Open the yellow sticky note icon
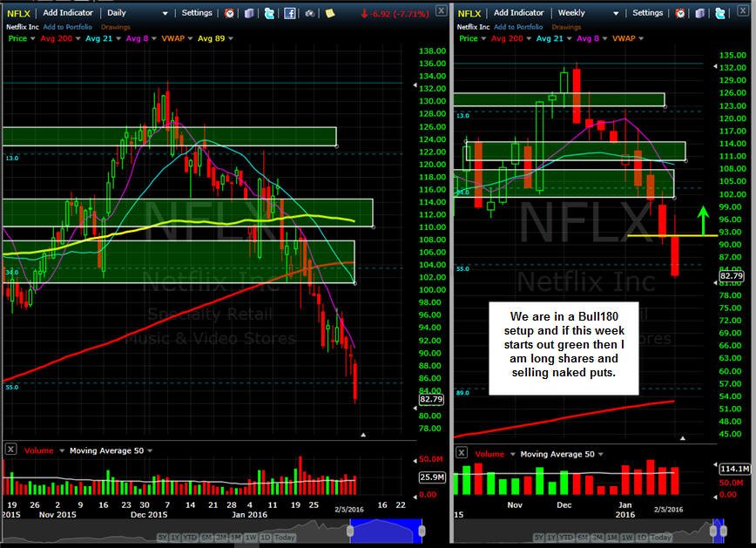The height and width of the screenshot is (548, 756). (x=330, y=14)
